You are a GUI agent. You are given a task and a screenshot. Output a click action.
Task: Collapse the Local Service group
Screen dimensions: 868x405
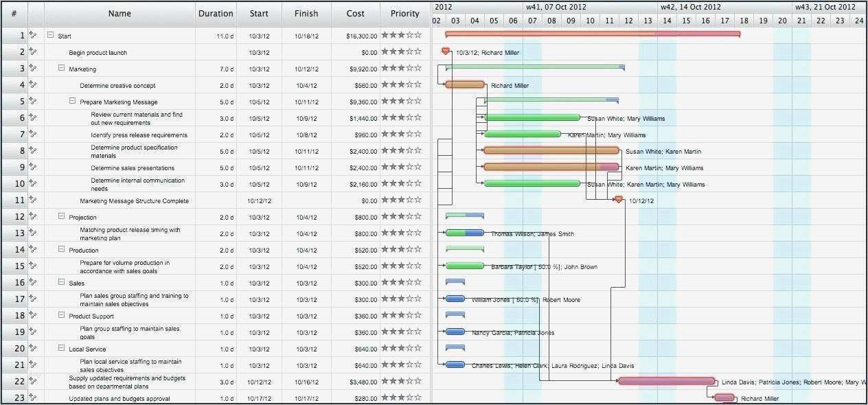[x=61, y=349]
